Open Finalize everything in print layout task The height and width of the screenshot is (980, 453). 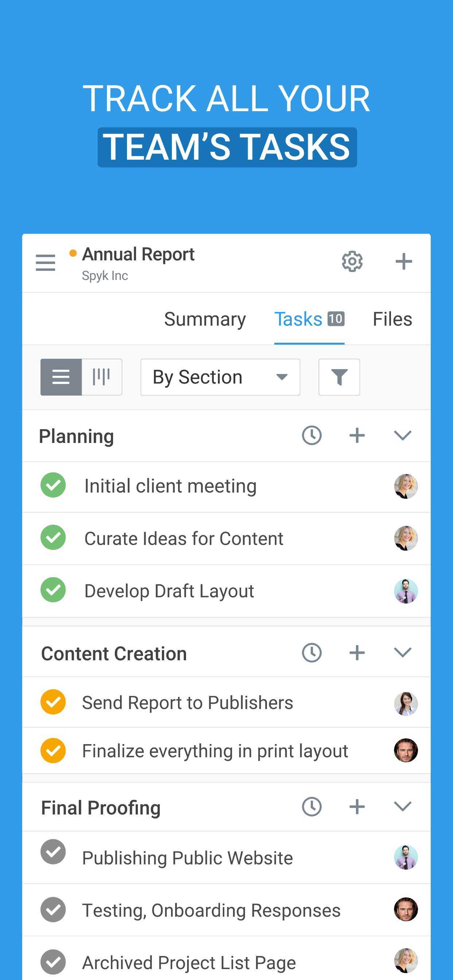215,751
